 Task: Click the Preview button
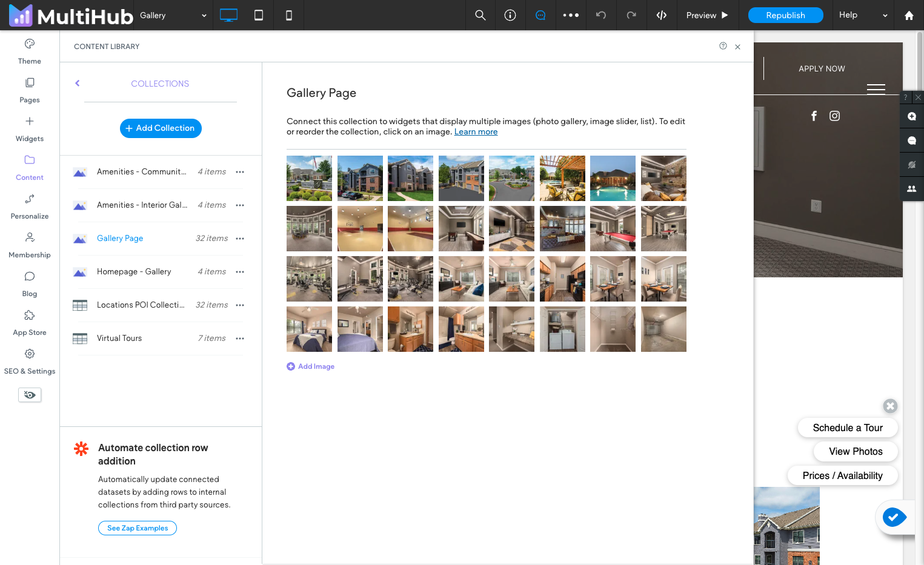pos(707,15)
